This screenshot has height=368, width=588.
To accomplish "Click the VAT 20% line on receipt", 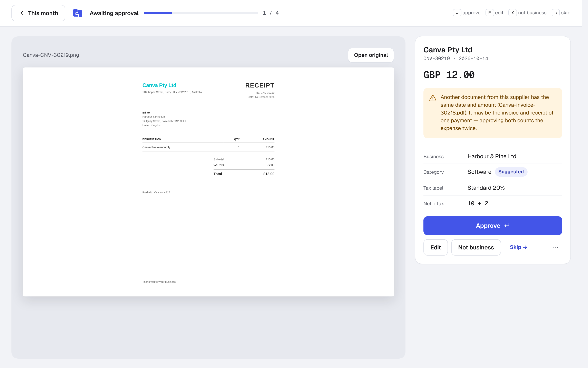I will (244, 165).
